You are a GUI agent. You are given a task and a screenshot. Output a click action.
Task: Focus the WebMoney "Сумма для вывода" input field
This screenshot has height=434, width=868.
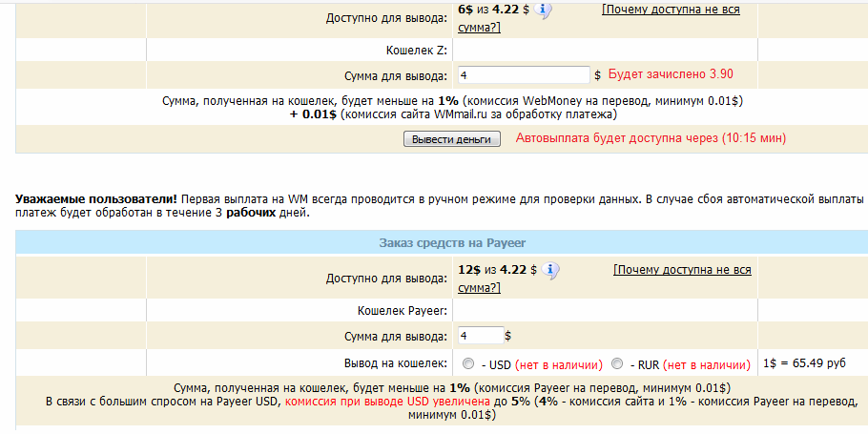[523, 75]
